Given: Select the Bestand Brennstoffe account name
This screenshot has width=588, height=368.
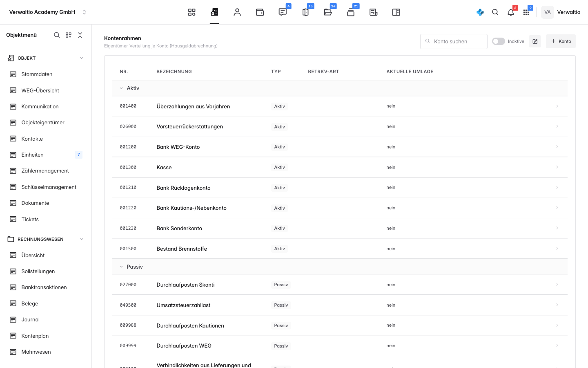Looking at the screenshot, I should pos(182,249).
